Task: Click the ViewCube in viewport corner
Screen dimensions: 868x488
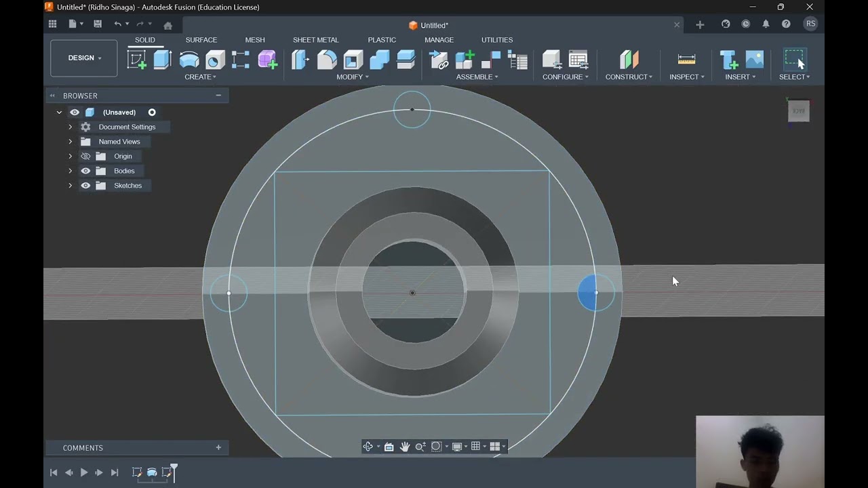Action: pos(798,111)
